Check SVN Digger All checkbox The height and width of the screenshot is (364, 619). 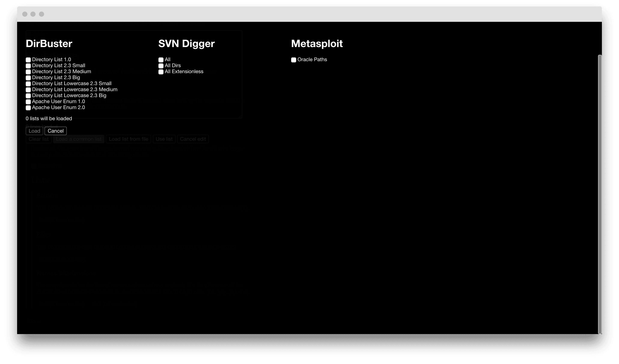[161, 60]
